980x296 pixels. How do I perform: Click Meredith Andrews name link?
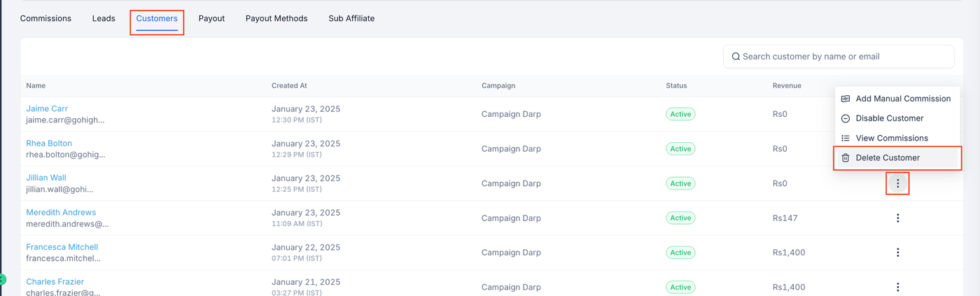coord(61,213)
